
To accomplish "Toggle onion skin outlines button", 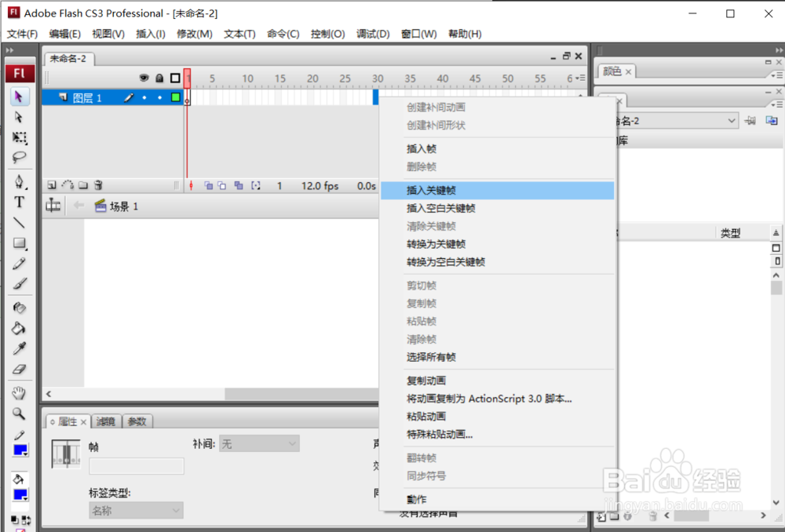I will 222,186.
